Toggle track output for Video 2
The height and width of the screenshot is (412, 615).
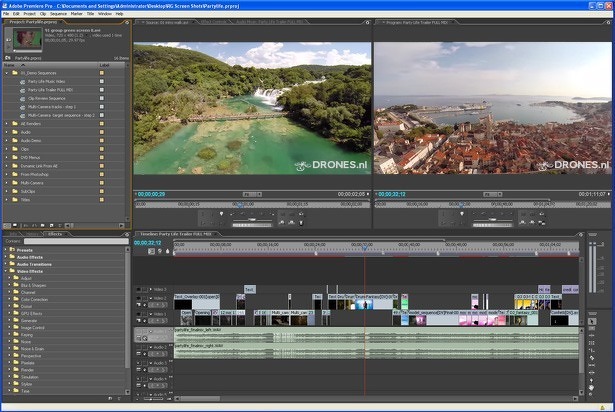coord(138,299)
